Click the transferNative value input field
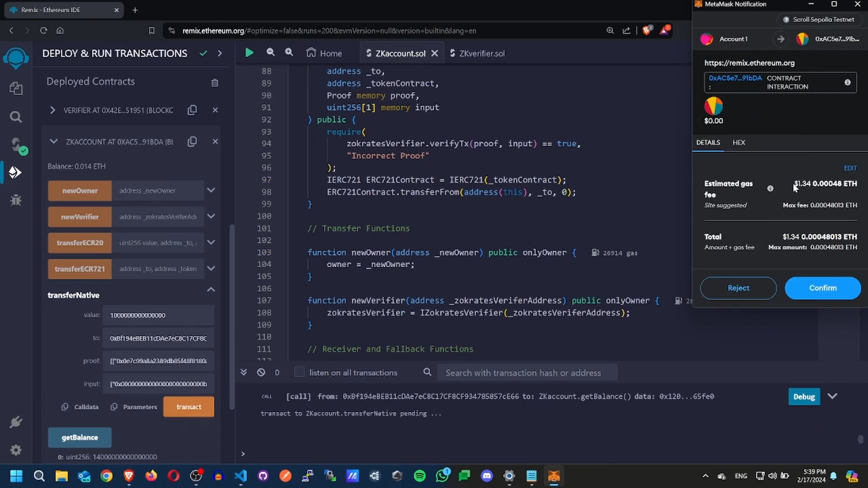 coord(158,315)
